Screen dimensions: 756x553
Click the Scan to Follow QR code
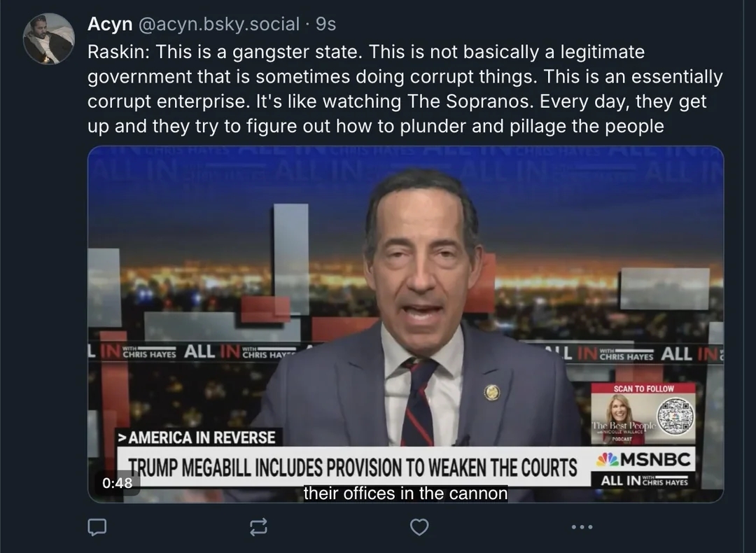click(675, 416)
